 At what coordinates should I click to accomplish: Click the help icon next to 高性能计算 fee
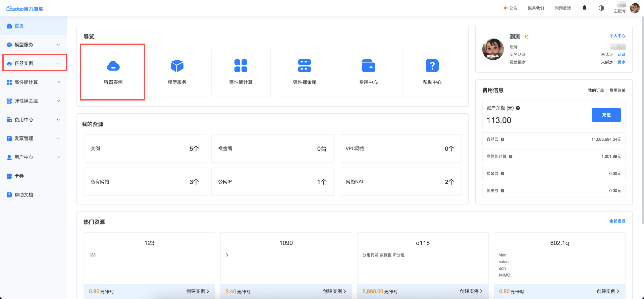tap(511, 157)
